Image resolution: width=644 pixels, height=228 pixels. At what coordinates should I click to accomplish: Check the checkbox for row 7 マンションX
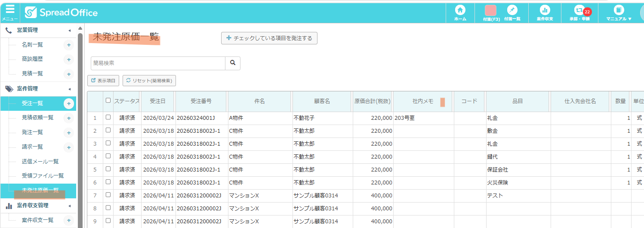[108, 195]
